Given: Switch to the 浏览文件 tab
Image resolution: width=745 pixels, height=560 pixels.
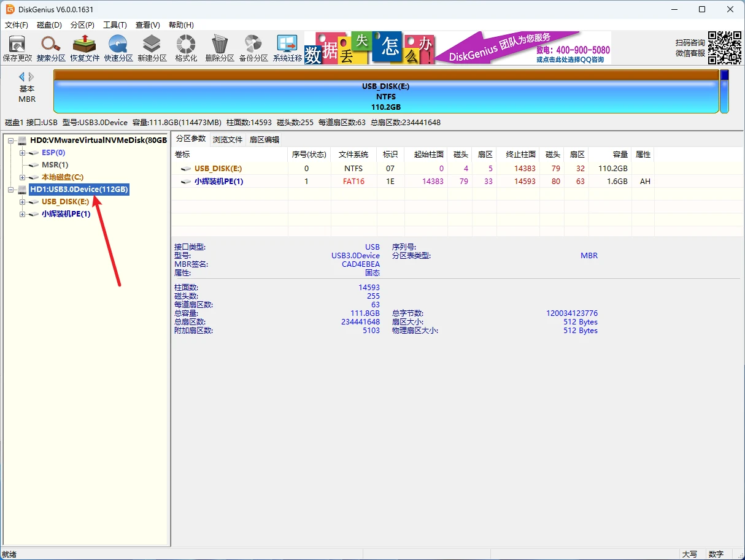Looking at the screenshot, I should tap(228, 139).
